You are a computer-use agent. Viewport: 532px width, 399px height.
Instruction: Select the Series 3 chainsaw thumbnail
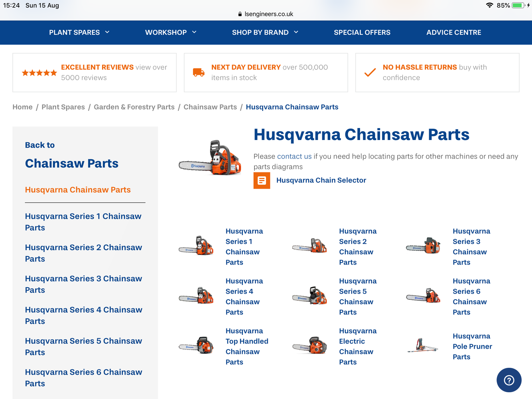[424, 246]
